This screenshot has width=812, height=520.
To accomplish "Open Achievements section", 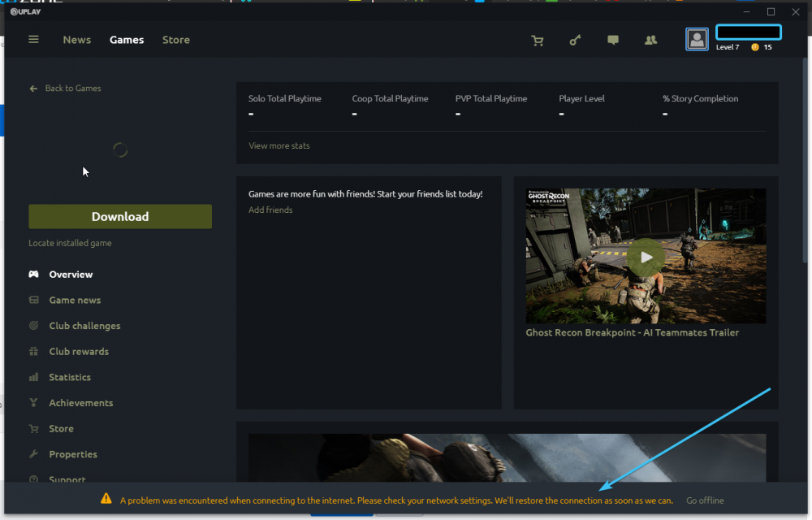I will point(80,402).
